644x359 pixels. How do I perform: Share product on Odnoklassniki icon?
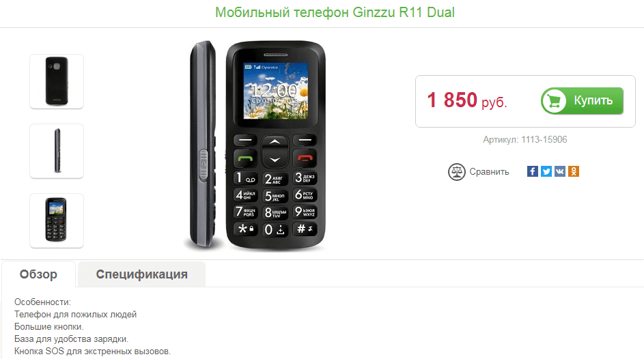tap(574, 171)
